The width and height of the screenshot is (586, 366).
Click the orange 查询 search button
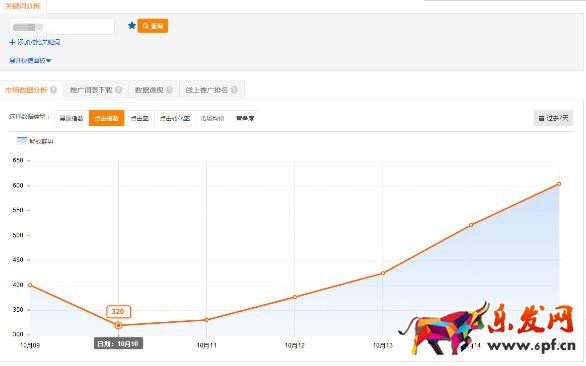pyautogui.click(x=153, y=26)
